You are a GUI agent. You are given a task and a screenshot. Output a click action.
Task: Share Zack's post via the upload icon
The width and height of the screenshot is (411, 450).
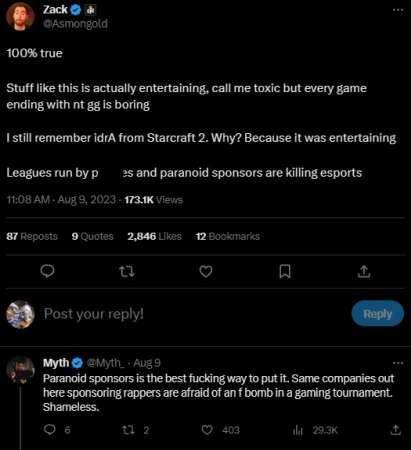click(x=364, y=272)
